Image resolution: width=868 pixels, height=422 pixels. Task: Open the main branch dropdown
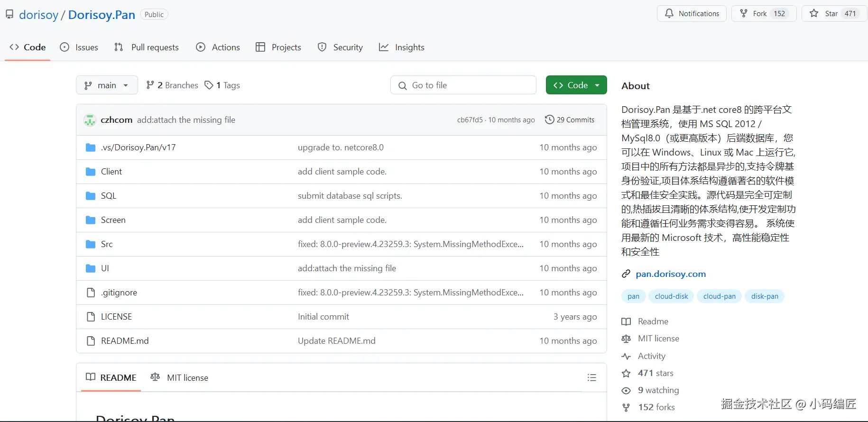(x=107, y=85)
